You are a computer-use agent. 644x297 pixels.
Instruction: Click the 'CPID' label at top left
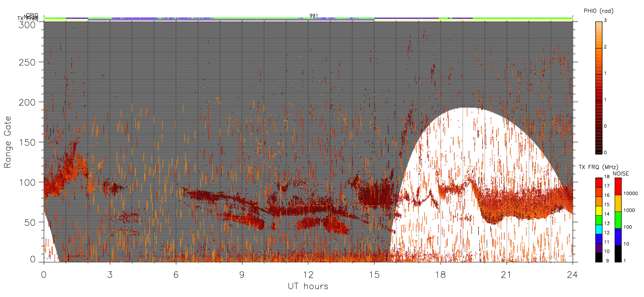pyautogui.click(x=32, y=15)
